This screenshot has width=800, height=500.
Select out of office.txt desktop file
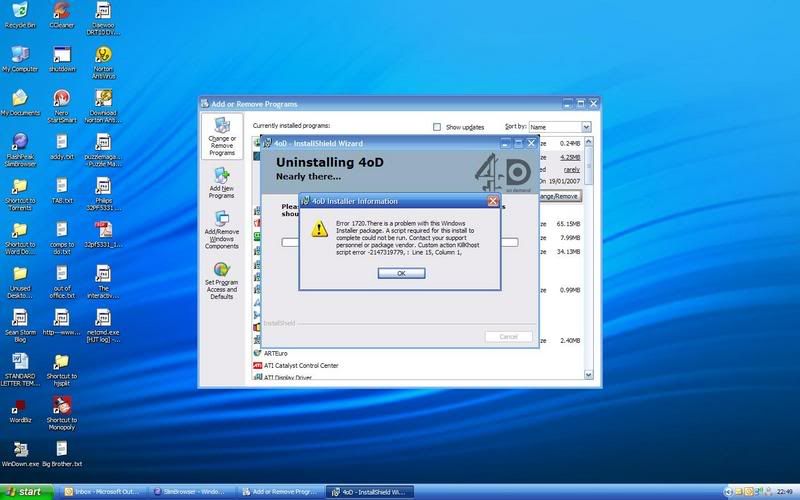point(62,282)
